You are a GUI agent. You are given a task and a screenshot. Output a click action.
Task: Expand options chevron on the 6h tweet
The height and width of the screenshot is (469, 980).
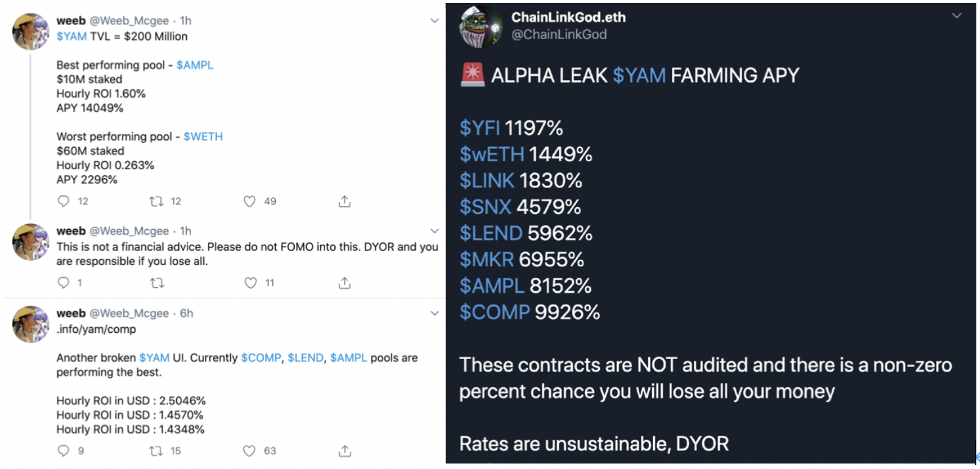pos(434,313)
